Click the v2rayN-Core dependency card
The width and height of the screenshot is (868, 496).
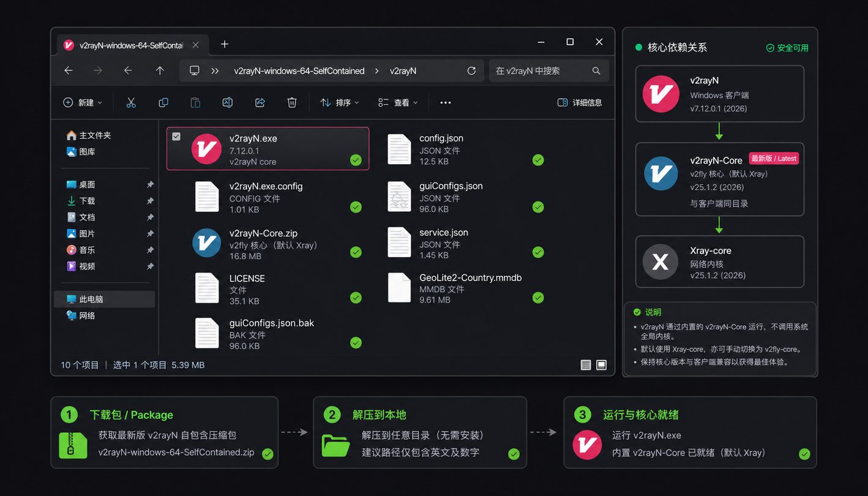click(719, 179)
